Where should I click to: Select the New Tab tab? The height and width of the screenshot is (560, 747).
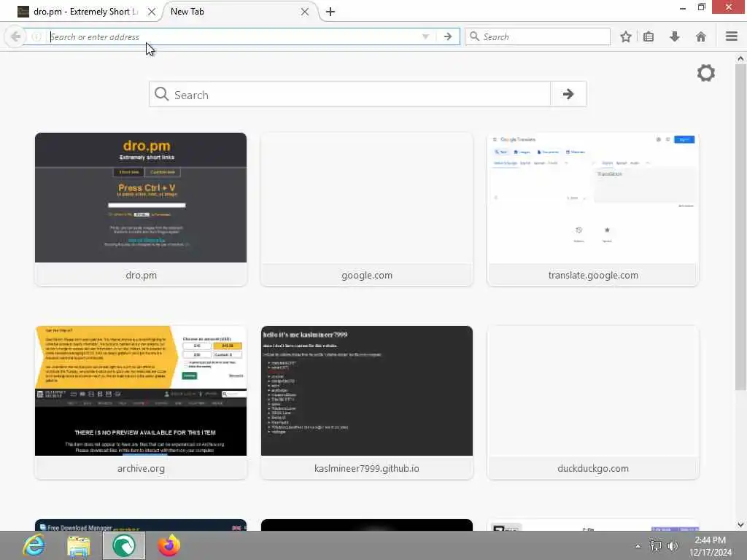click(x=239, y=12)
